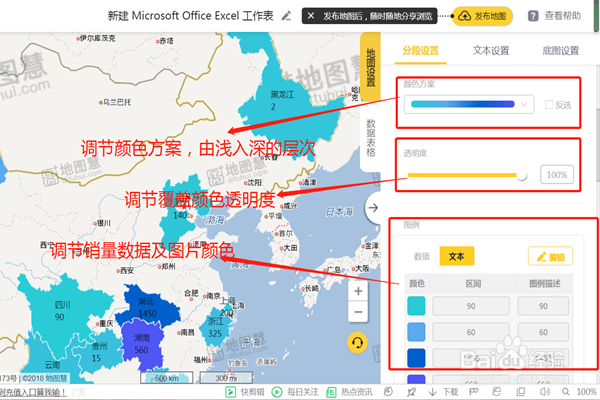Click the dark blue legend color swatch
Screen dimensions: 600x400
416,358
